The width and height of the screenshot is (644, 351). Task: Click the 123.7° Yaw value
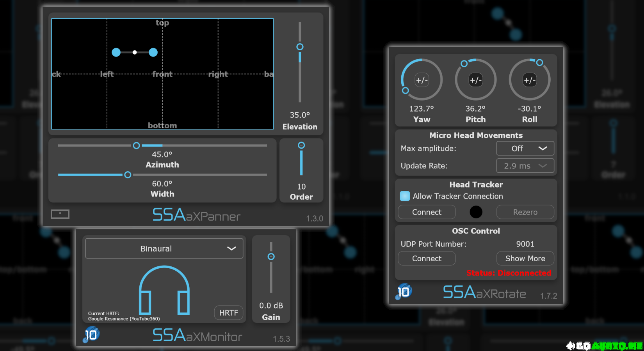tap(422, 109)
